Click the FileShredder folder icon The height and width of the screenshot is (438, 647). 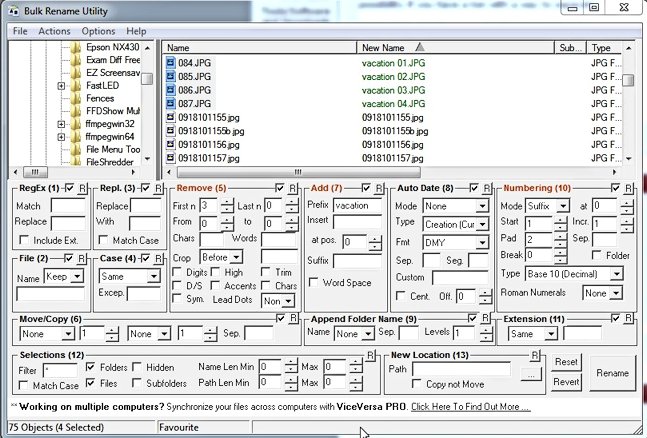(x=76, y=161)
